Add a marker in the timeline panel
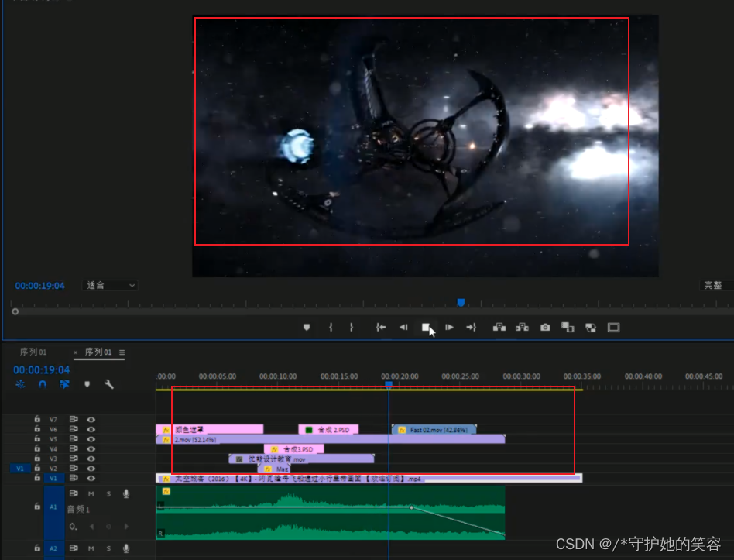Screen dimensions: 734x560 coord(87,384)
